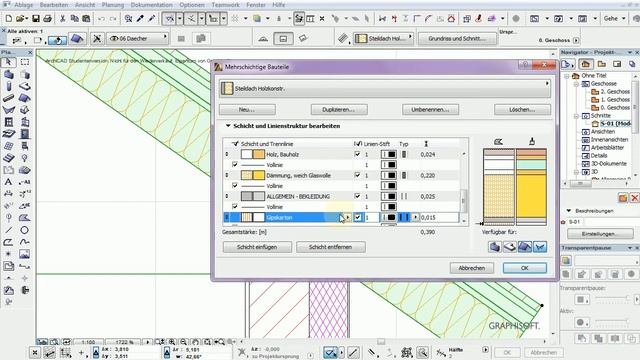The height and width of the screenshot is (360, 640).
Task: Confirm dialog with OK button
Action: coord(524,268)
